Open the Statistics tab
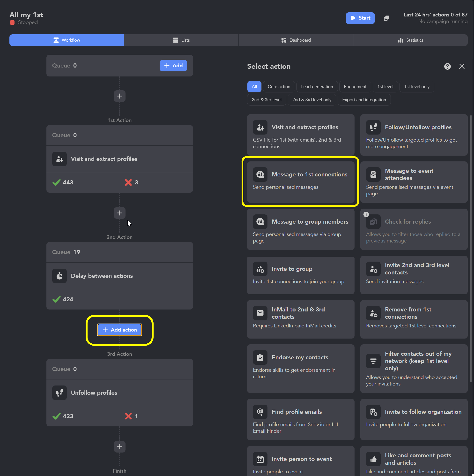Viewport: 474px width, 476px height. pos(410,40)
